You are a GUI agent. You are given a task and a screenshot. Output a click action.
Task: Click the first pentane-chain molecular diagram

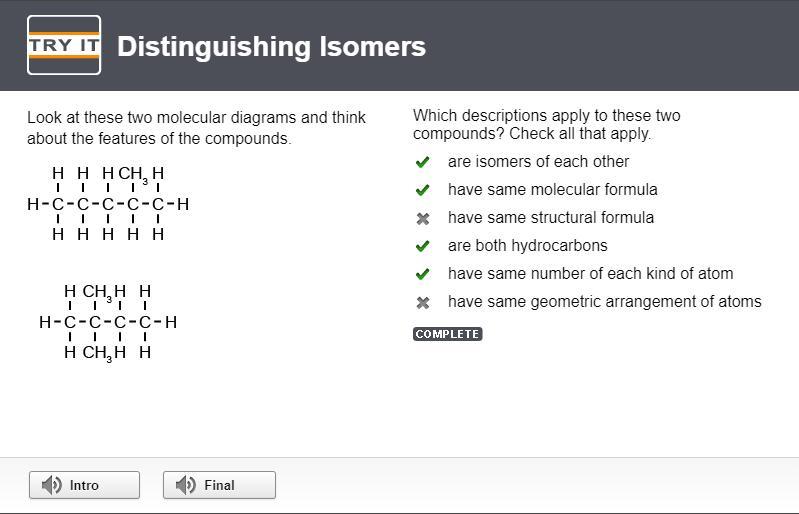click(108, 203)
